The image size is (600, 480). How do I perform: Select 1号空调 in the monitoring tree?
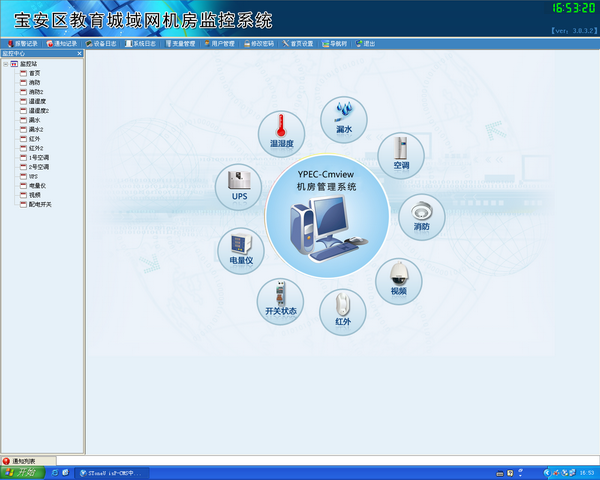tap(38, 158)
